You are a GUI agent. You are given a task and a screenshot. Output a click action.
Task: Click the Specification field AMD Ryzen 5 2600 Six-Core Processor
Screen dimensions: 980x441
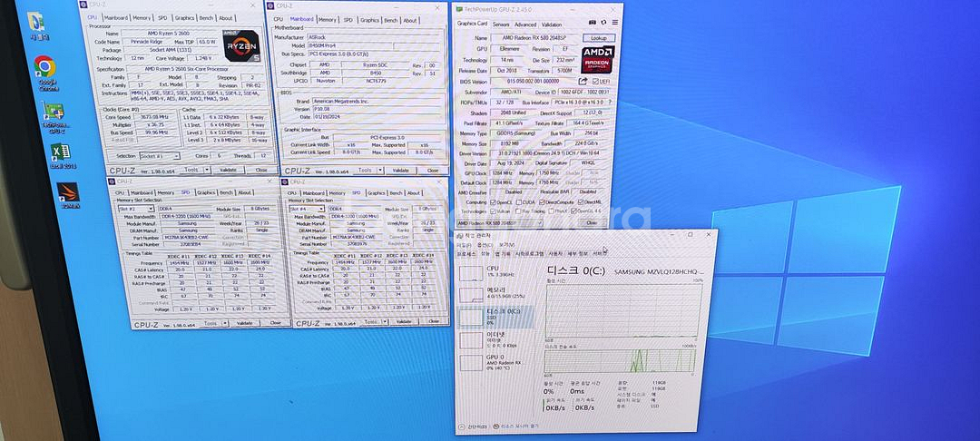click(195, 69)
